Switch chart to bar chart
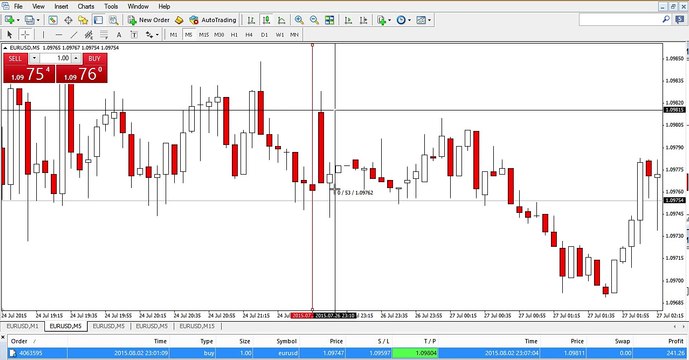 pos(251,20)
